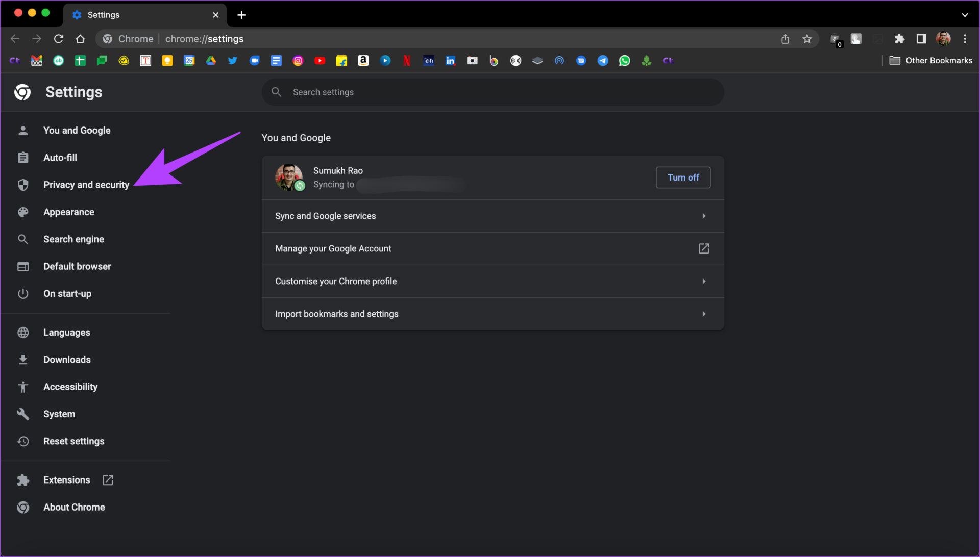
Task: Open the Instagram bookmark icon
Action: point(299,61)
